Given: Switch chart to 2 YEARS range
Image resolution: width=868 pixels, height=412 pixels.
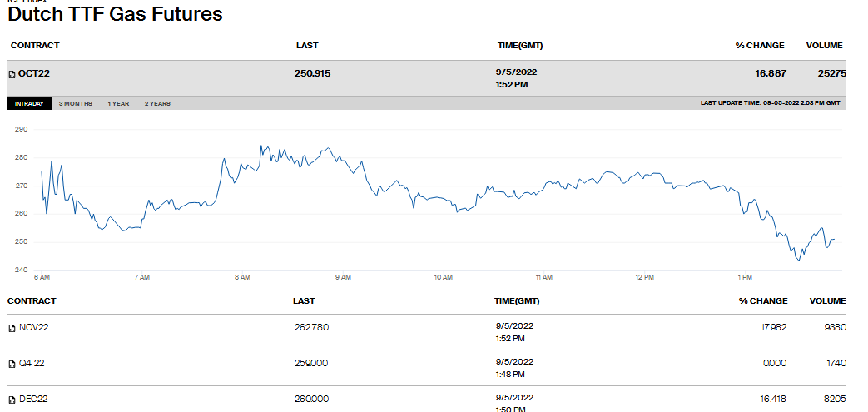Looking at the screenshot, I should click(157, 103).
